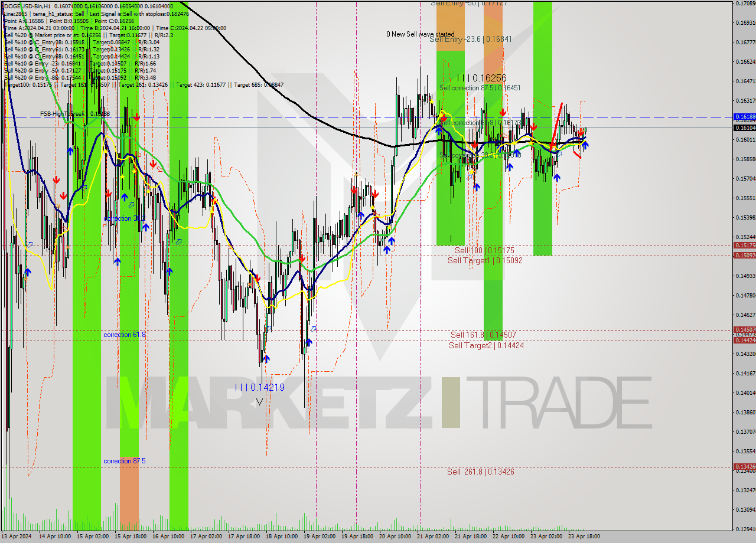Click the red 0.14507 price tag on the axis

[744, 329]
